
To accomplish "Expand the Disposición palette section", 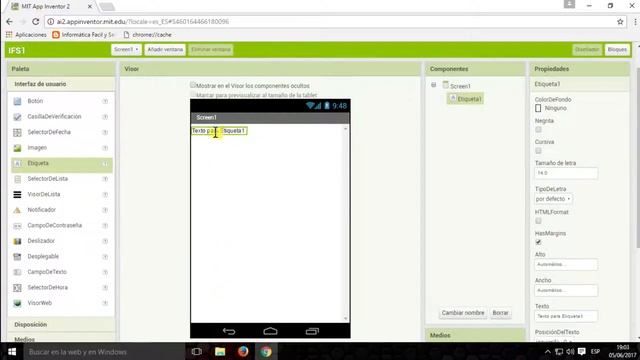I will pyautogui.click(x=31, y=324).
